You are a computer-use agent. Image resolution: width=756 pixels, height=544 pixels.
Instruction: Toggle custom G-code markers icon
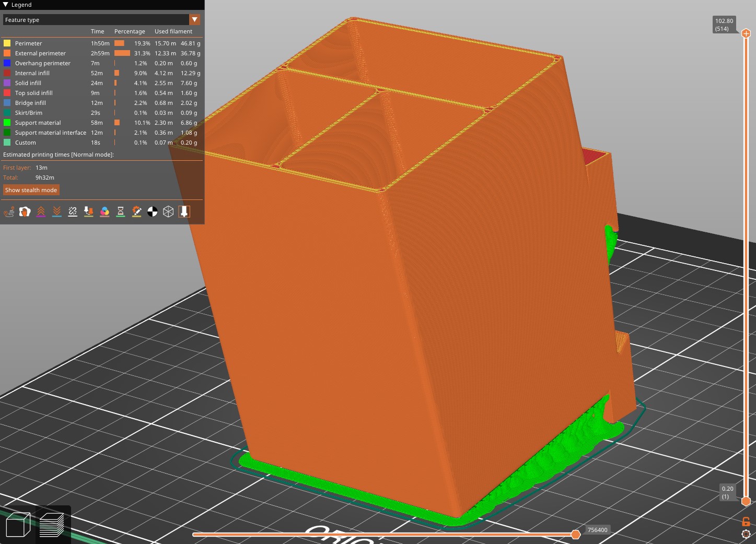[x=136, y=211]
